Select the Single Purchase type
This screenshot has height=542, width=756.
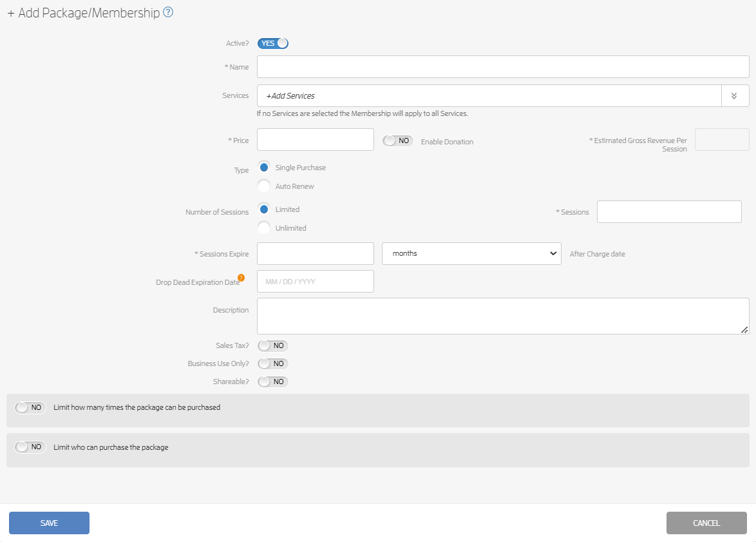pyautogui.click(x=264, y=168)
